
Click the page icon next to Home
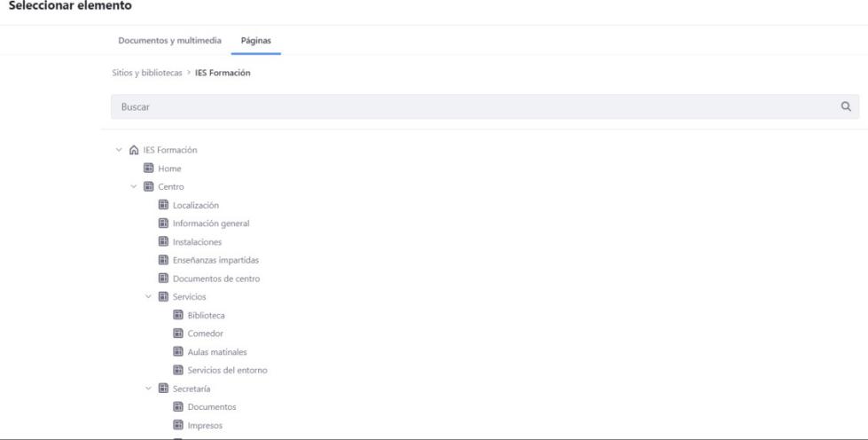[148, 168]
